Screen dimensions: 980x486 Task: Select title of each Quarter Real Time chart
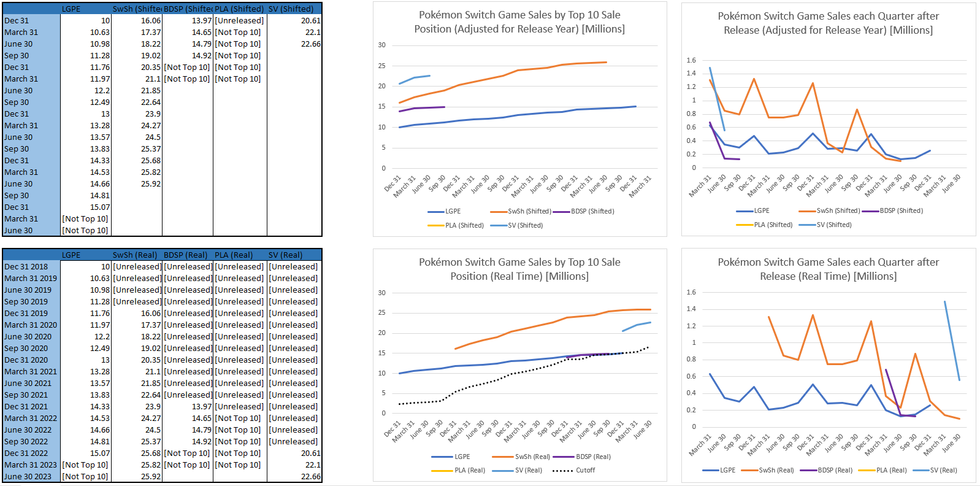tap(829, 269)
